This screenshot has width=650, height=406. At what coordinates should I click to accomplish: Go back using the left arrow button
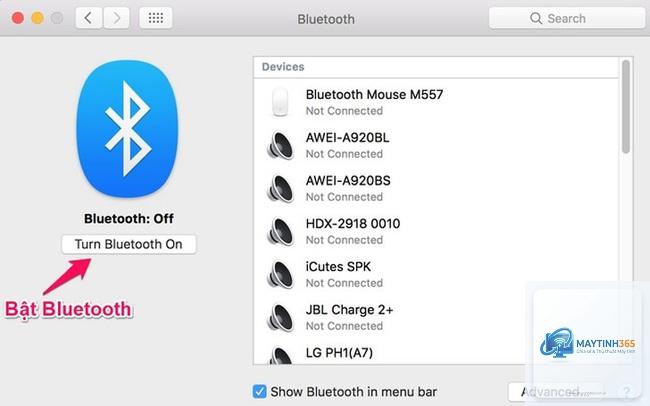point(88,18)
